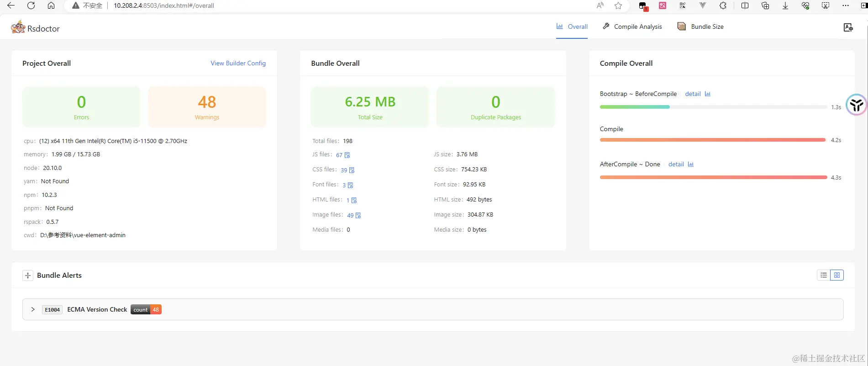Click the Total files 198 value
This screenshot has width=868, height=366.
(348, 141)
